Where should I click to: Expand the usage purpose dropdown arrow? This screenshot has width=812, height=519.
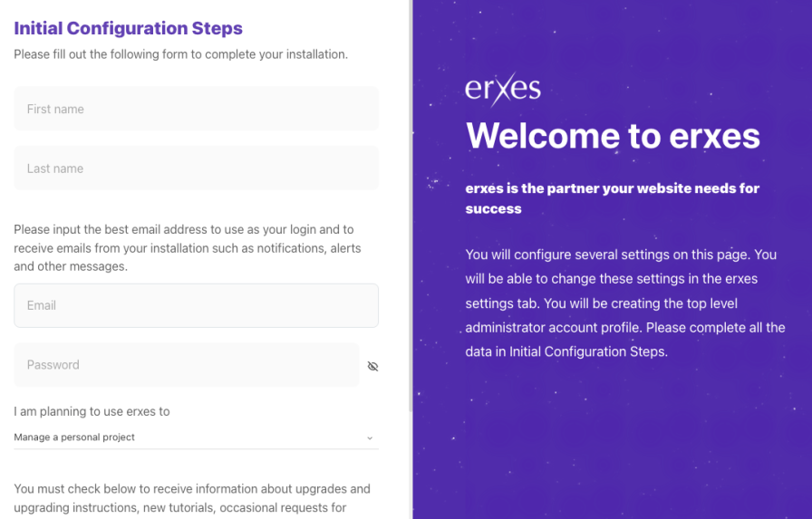(x=370, y=438)
